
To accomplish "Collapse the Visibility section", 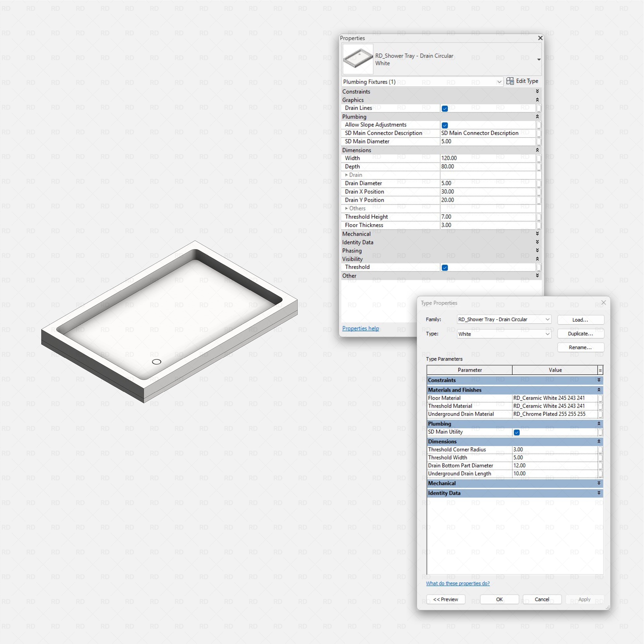I will 537,259.
